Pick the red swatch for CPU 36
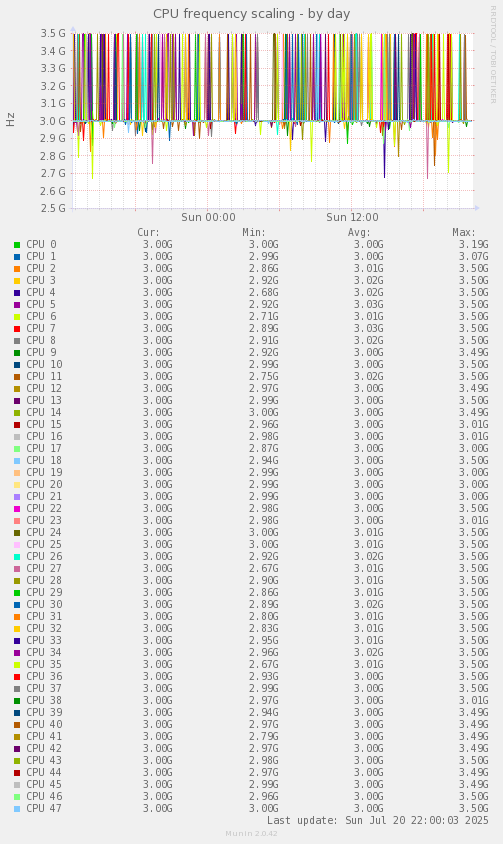This screenshot has width=503, height=844. pyautogui.click(x=17, y=677)
